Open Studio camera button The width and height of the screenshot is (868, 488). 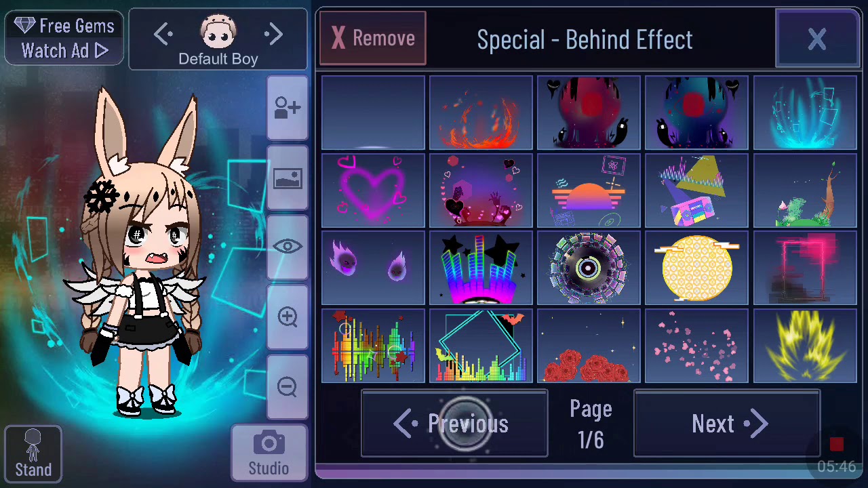[269, 454]
